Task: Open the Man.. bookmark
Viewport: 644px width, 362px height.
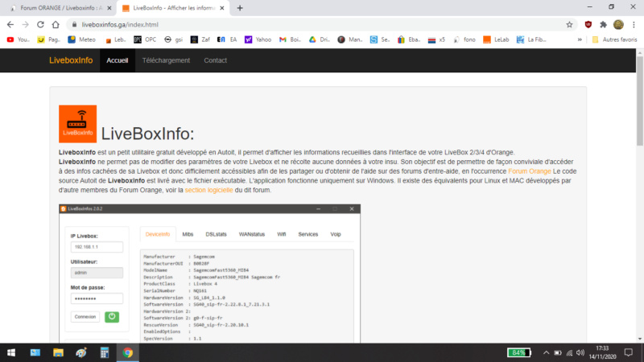Action: 350,39
